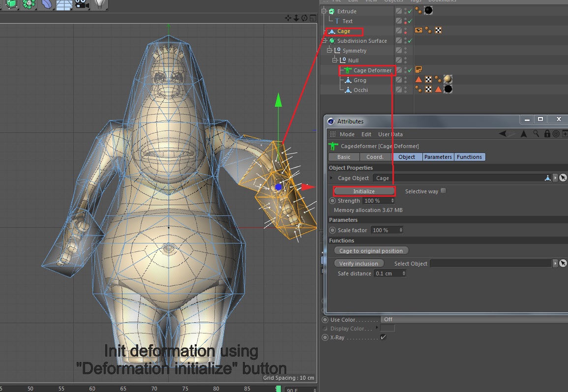Open the Mode menu in Attributes
Screen dimensions: 568x392
click(347, 134)
